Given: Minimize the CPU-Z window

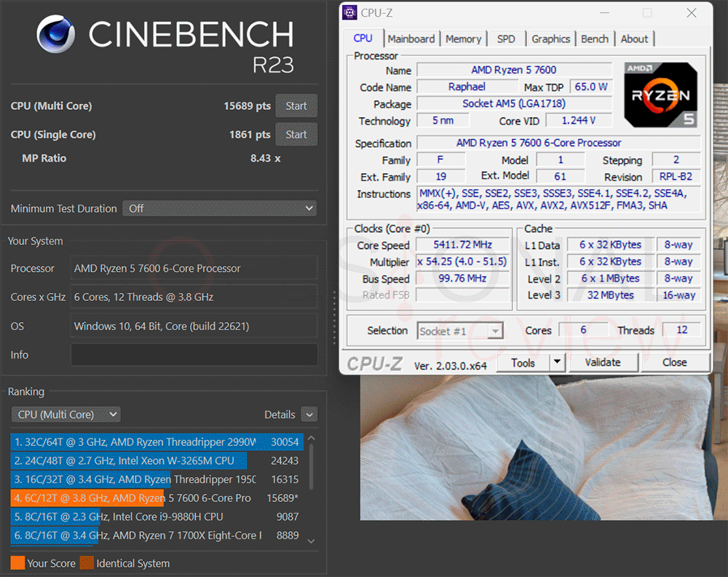Looking at the screenshot, I should (604, 13).
